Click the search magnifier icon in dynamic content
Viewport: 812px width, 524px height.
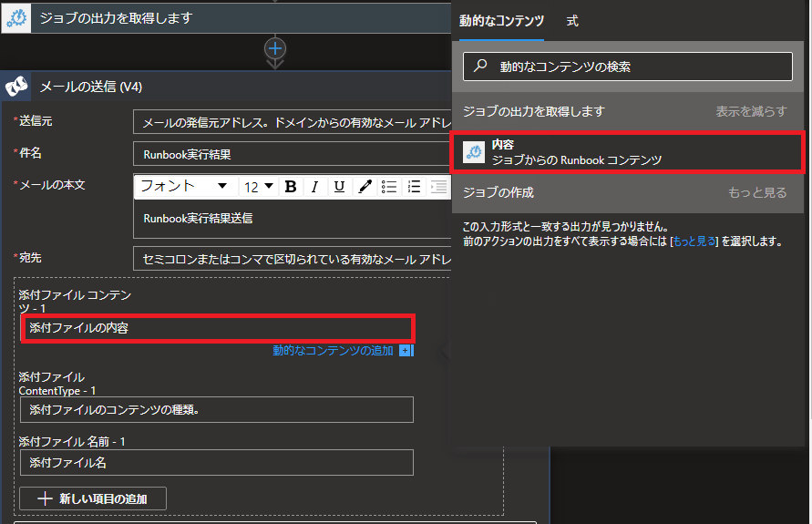[480, 66]
